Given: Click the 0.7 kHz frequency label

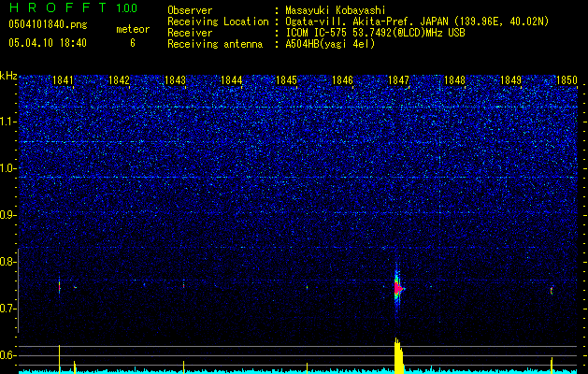Looking at the screenshot, I should pyautogui.click(x=7, y=309).
